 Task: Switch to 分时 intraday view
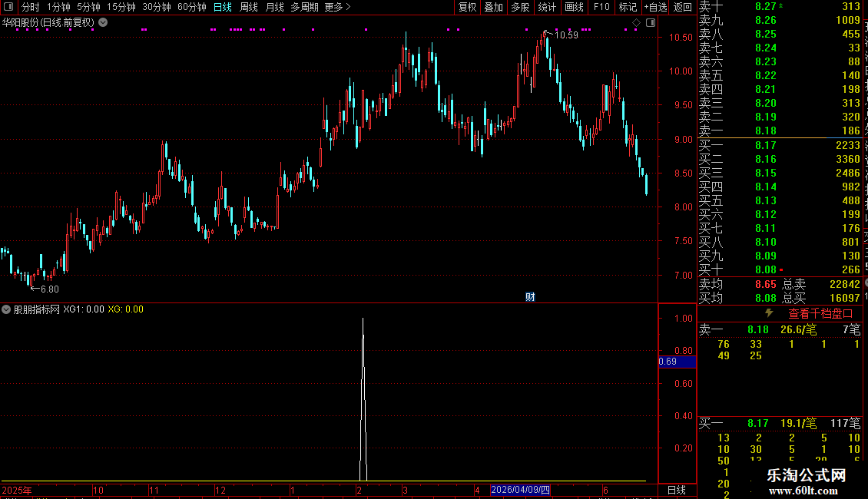(31, 7)
